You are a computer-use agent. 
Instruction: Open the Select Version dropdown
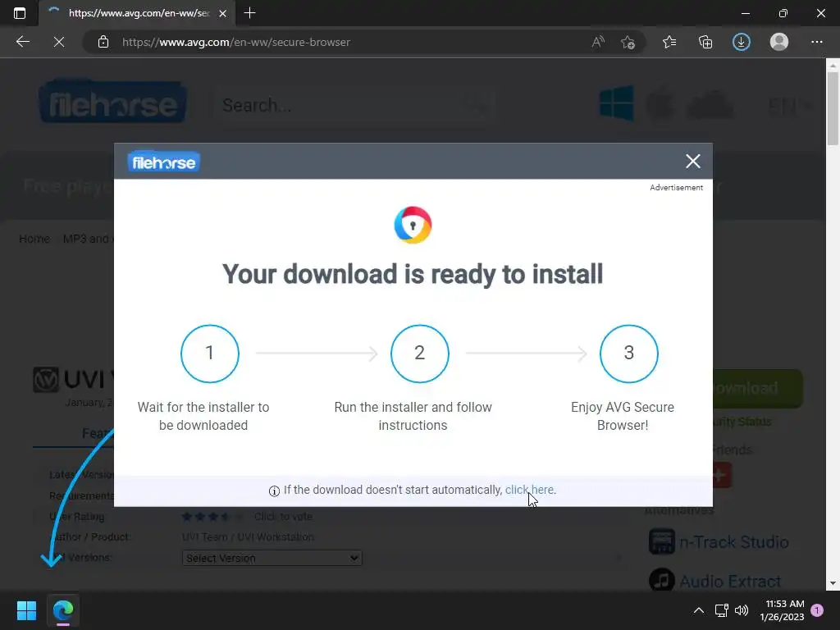click(x=272, y=558)
